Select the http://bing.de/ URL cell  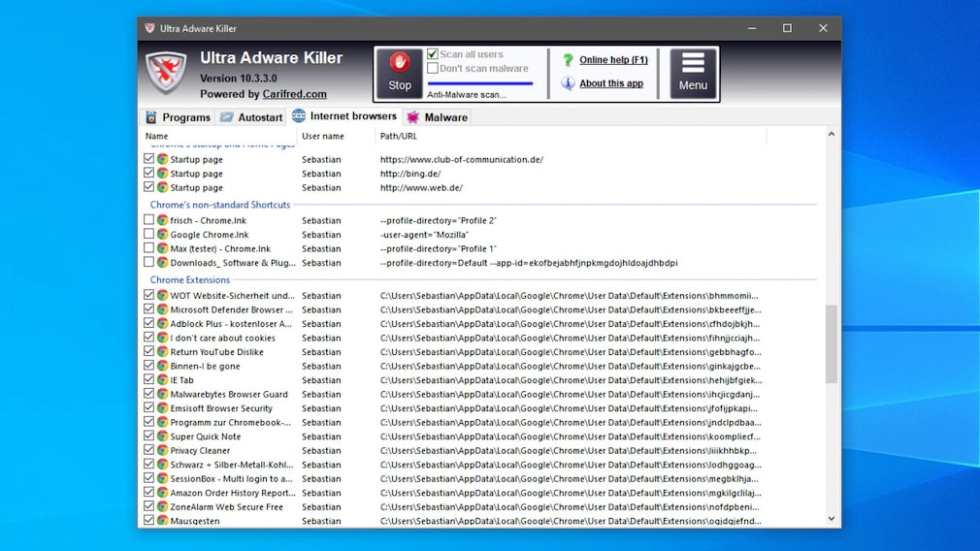[410, 173]
